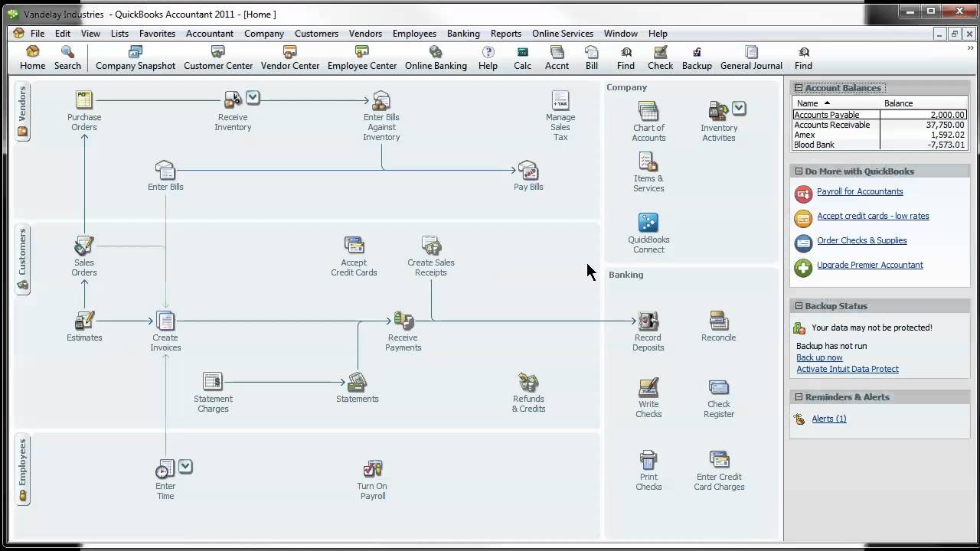Click the Back up now link
Image resolution: width=980 pixels, height=551 pixels.
click(819, 357)
